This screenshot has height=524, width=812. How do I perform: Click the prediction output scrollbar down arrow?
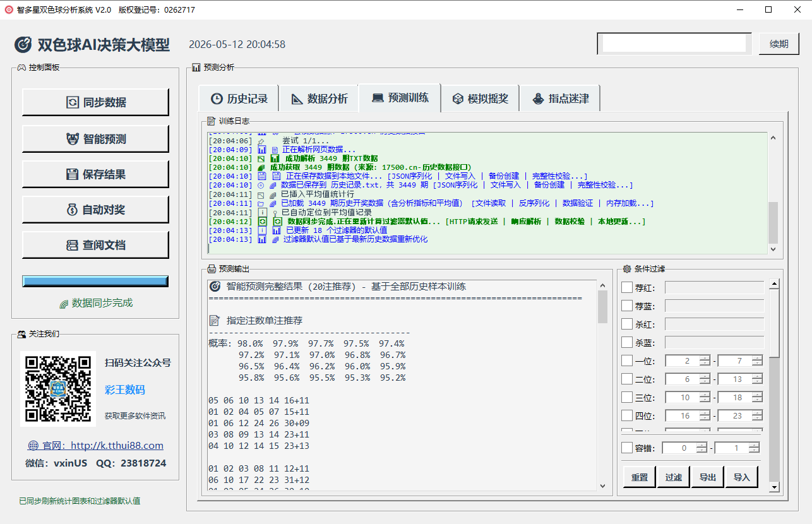(x=602, y=485)
